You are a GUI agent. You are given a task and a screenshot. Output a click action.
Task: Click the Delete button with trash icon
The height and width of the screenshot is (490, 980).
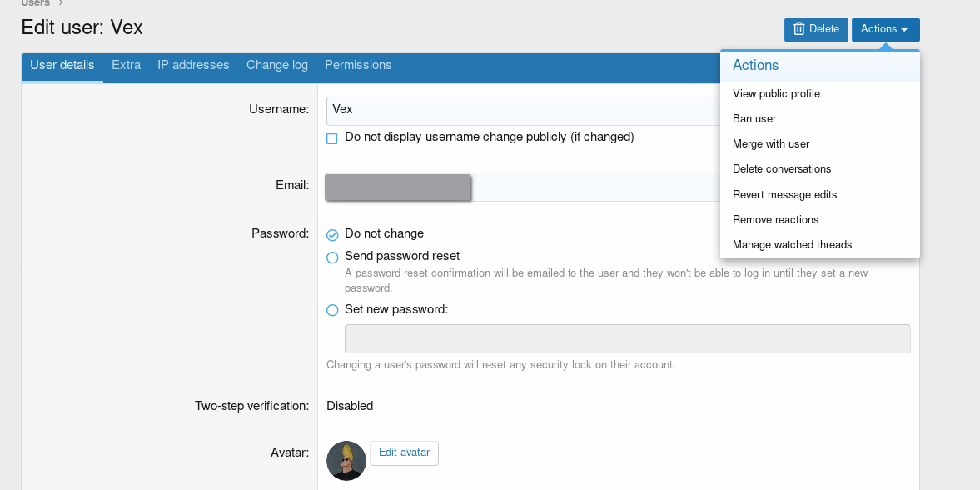click(x=815, y=29)
